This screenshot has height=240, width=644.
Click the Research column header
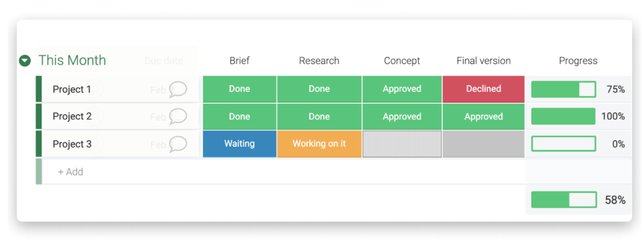coord(319,61)
